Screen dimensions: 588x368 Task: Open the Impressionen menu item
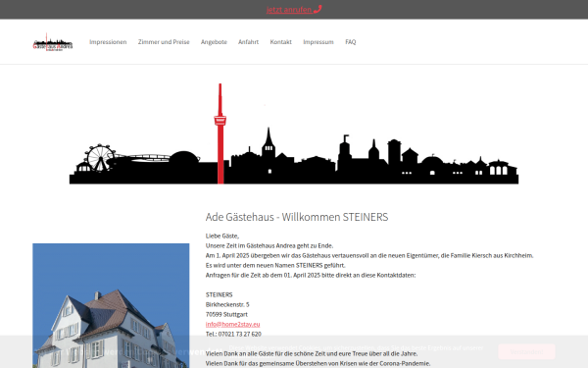(108, 42)
